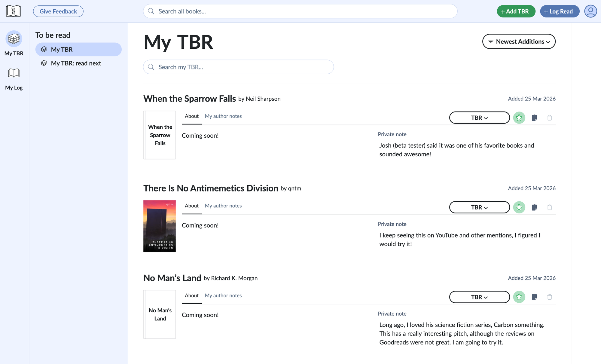The height and width of the screenshot is (364, 601).
Task: Open the Newest Additions sort dropdown
Action: tap(519, 41)
